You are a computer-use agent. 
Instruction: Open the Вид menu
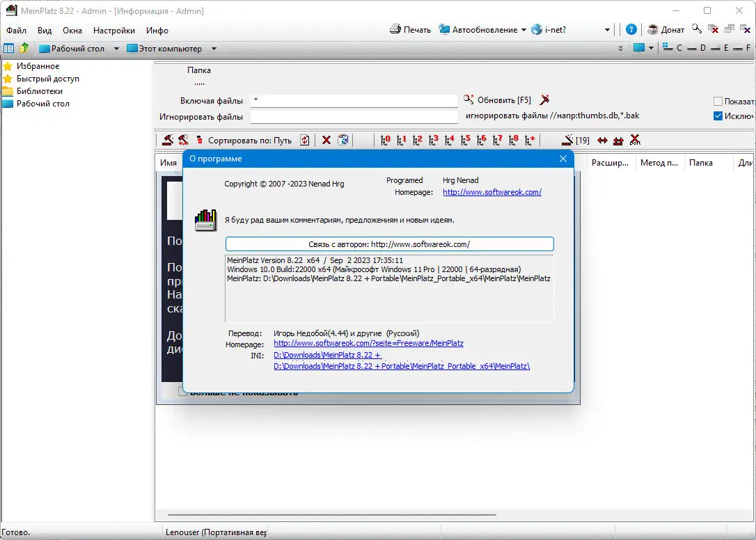pyautogui.click(x=45, y=31)
